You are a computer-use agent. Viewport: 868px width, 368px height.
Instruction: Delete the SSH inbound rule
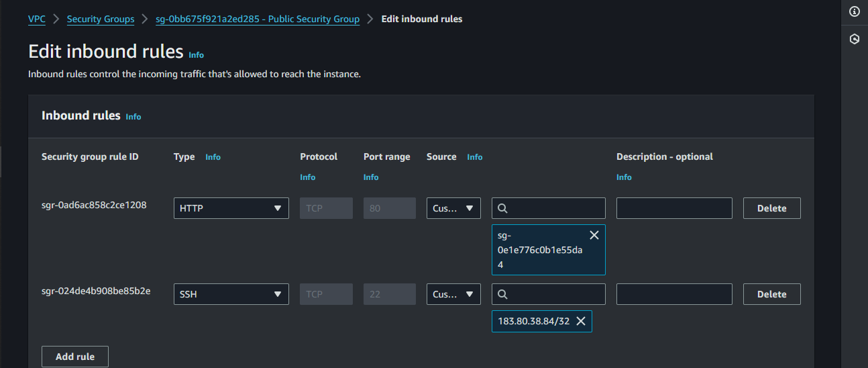771,294
